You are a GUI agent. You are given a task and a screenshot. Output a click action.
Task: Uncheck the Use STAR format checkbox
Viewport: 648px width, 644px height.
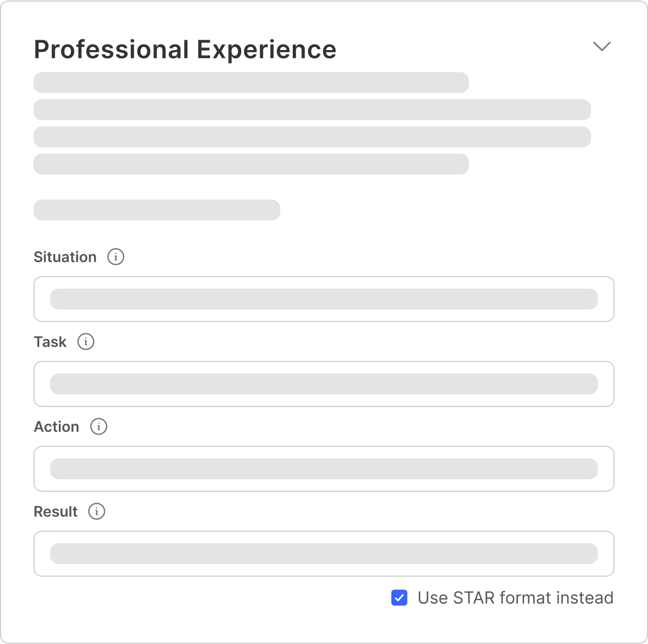pyautogui.click(x=399, y=598)
